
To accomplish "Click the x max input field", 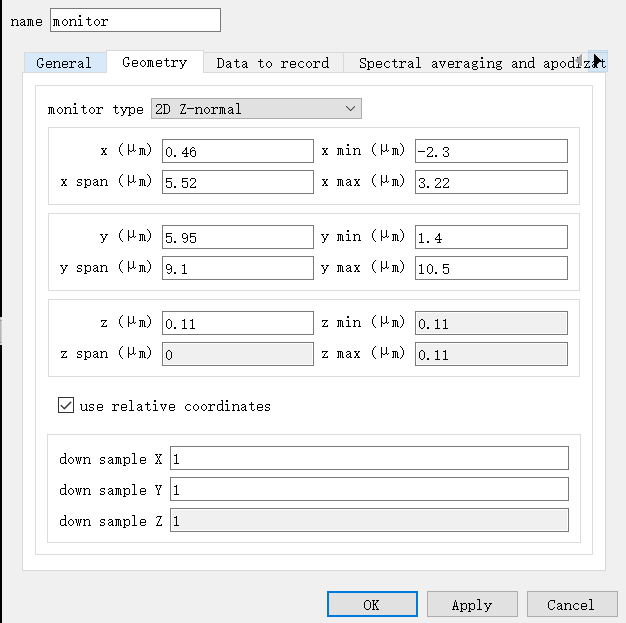I will pos(491,182).
